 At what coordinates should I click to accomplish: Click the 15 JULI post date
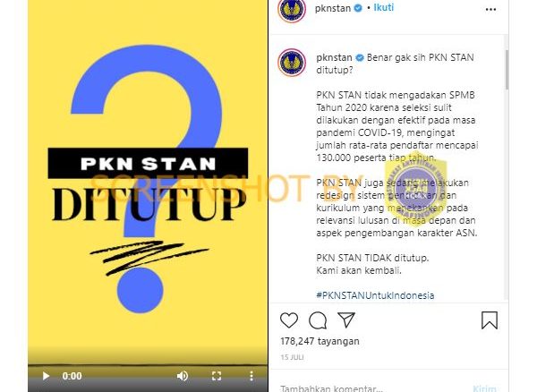(x=292, y=357)
